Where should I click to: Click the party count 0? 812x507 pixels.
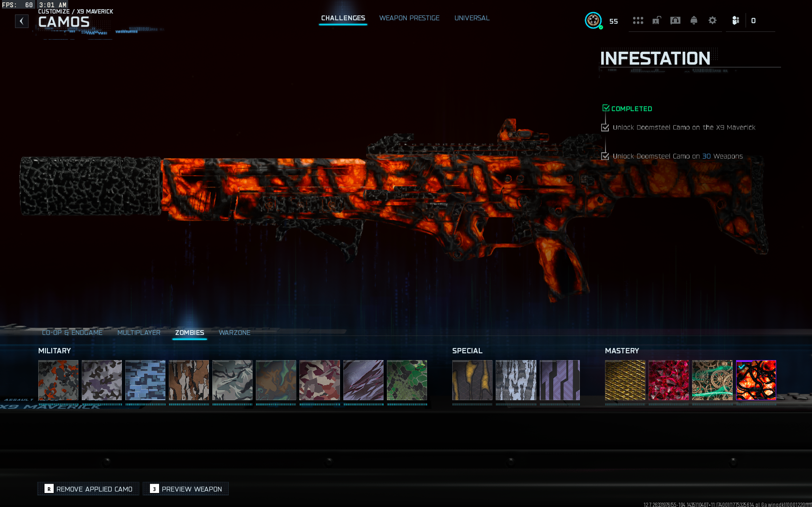[x=753, y=21]
